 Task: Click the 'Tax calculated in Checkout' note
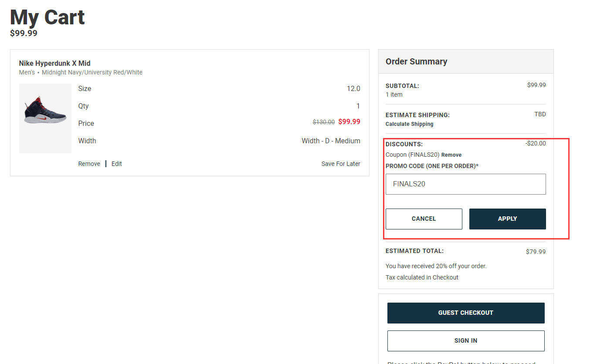coord(422,277)
